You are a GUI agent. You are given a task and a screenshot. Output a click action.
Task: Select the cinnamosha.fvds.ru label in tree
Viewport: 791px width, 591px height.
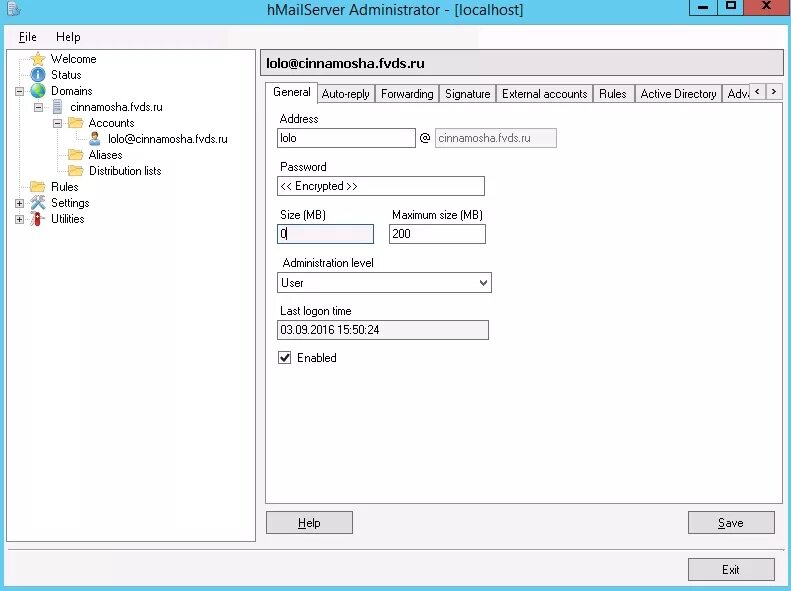(117, 107)
